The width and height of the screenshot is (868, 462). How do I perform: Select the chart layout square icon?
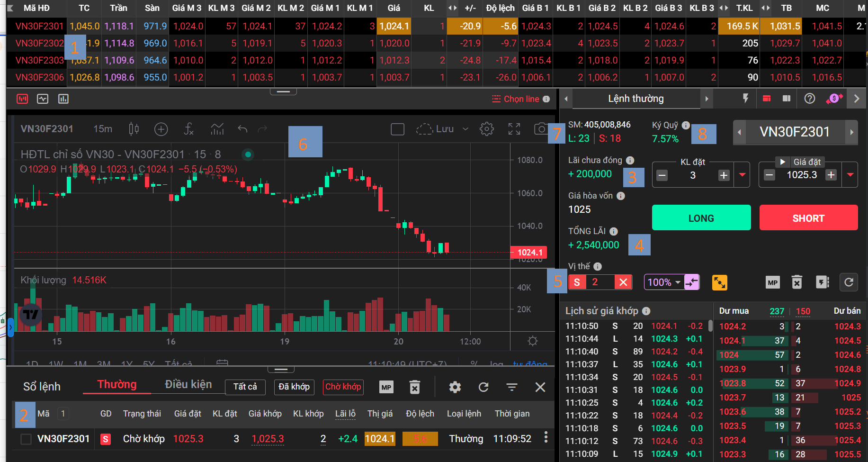[397, 129]
